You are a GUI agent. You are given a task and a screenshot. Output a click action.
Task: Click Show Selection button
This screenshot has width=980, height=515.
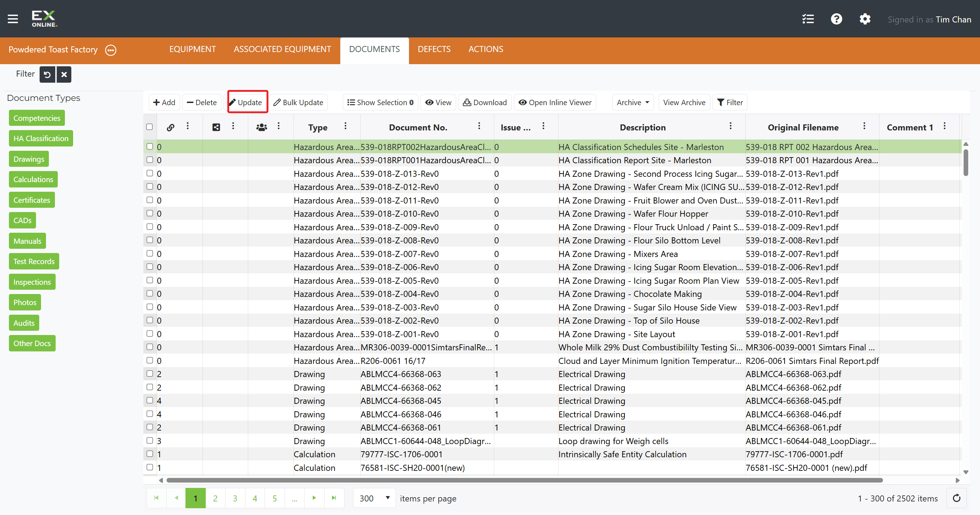click(x=380, y=103)
